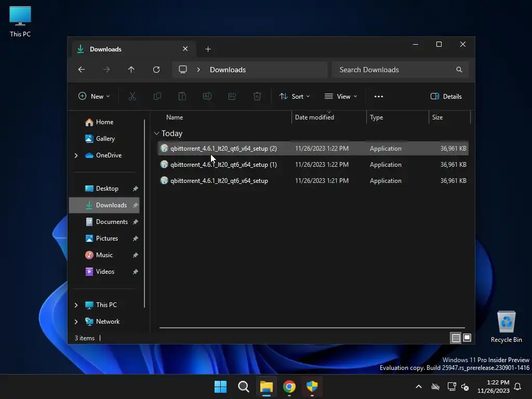Open the taskbar clock and date
The height and width of the screenshot is (399, 532).
click(494, 387)
